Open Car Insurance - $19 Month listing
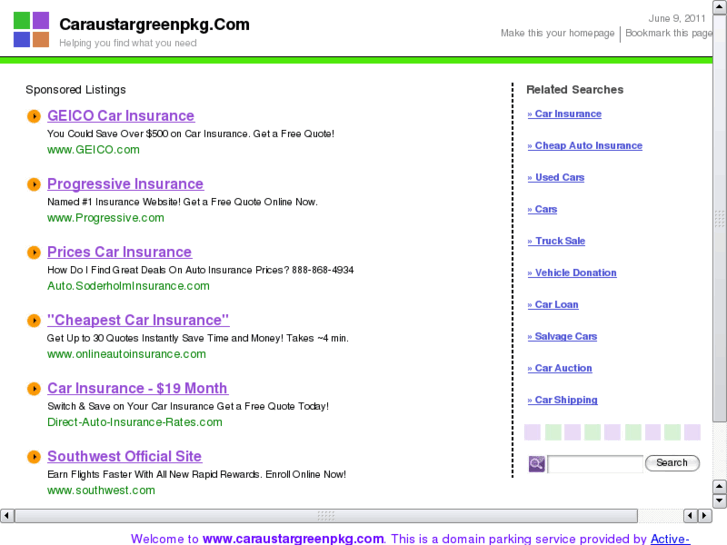 point(137,389)
